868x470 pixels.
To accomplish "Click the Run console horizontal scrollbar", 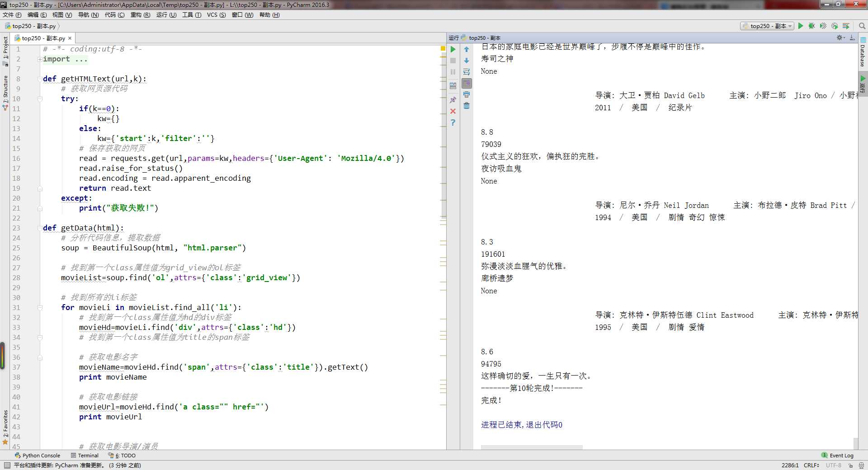I will click(x=532, y=447).
